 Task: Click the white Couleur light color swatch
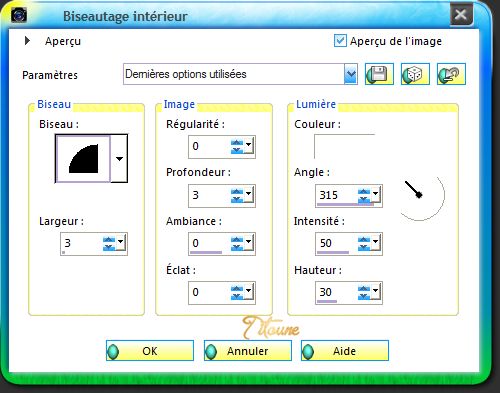pos(345,146)
